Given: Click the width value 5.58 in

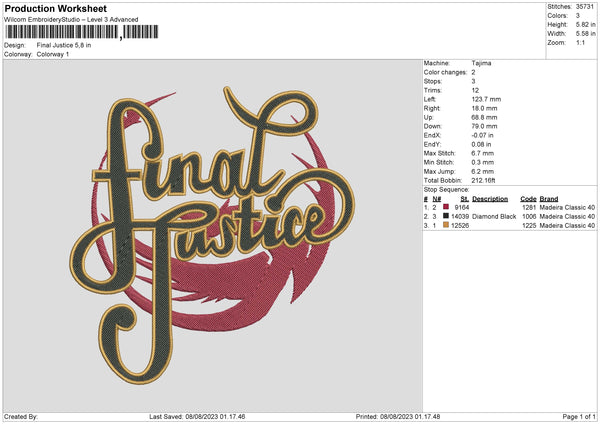Looking at the screenshot, I should pyautogui.click(x=585, y=34).
